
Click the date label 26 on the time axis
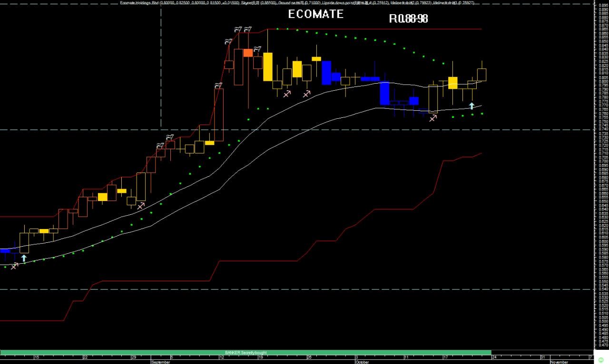(x=309, y=357)
